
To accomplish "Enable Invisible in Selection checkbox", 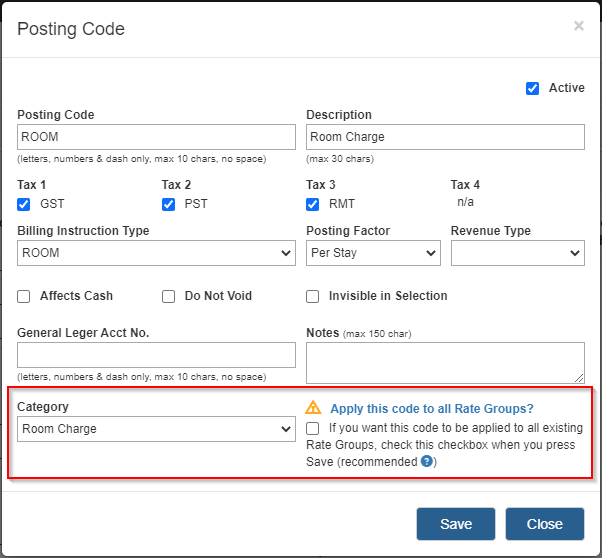I will [x=313, y=296].
